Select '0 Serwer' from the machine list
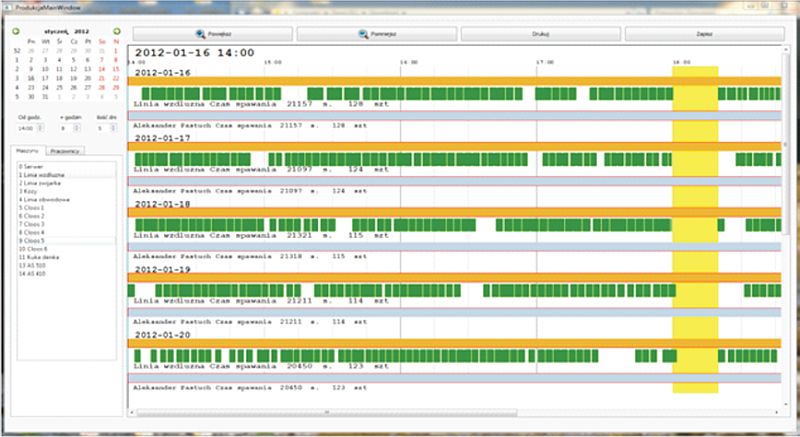Screen dimensions: 800x437 point(30,166)
